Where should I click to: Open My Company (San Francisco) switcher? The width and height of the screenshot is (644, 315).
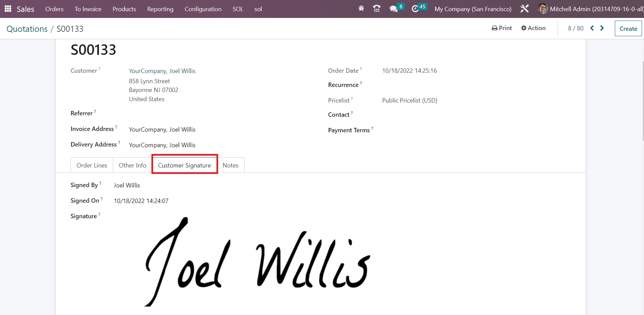(x=473, y=9)
